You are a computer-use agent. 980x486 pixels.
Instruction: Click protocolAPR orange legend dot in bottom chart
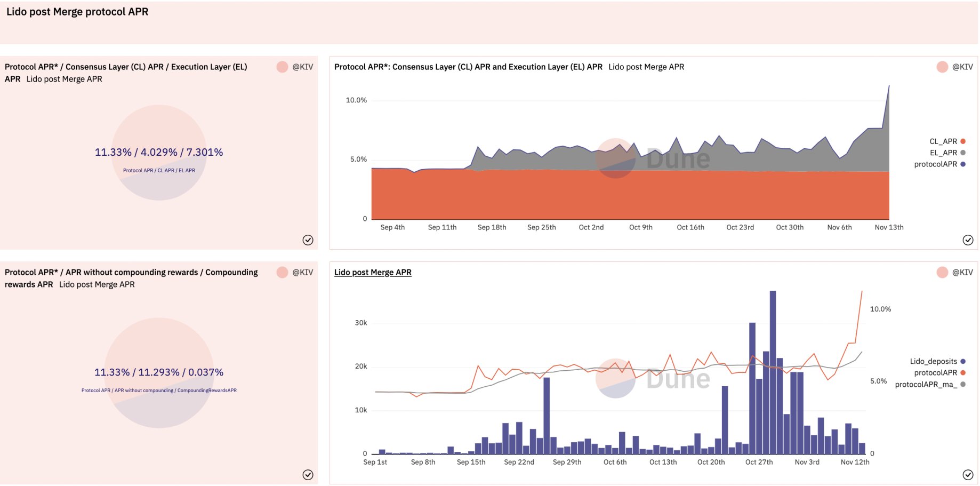[963, 372]
